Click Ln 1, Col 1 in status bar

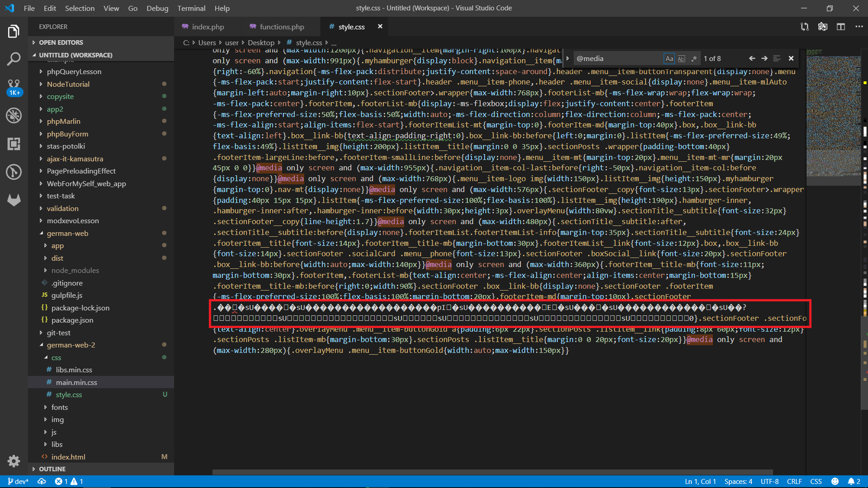point(700,482)
